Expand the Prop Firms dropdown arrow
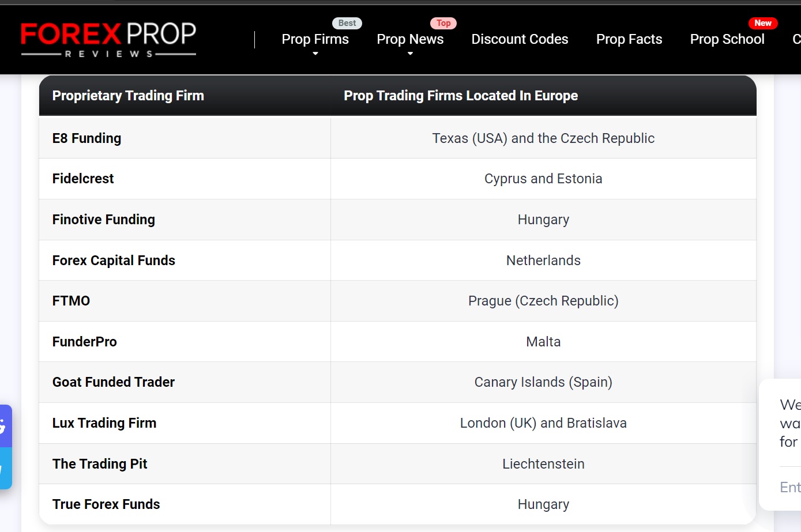 (x=315, y=54)
